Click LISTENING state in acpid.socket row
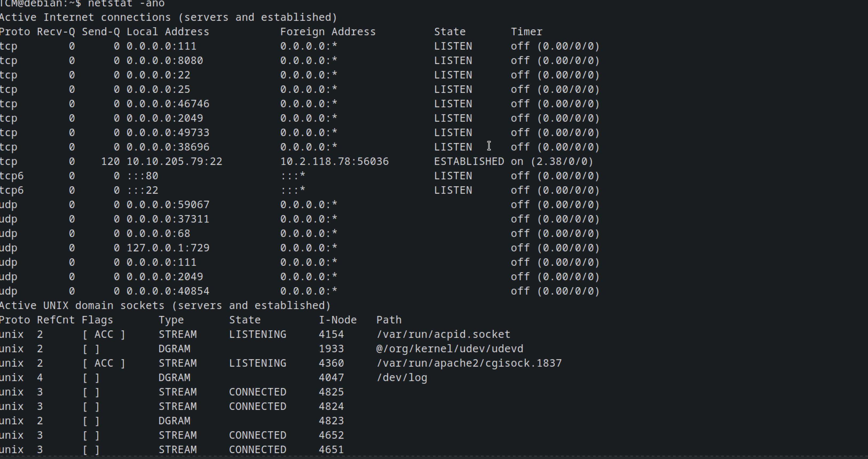This screenshot has width=868, height=459. 258,334
